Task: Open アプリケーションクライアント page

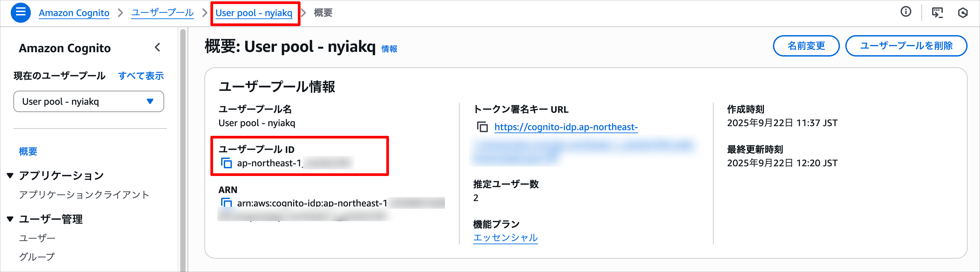Action: coord(84,195)
